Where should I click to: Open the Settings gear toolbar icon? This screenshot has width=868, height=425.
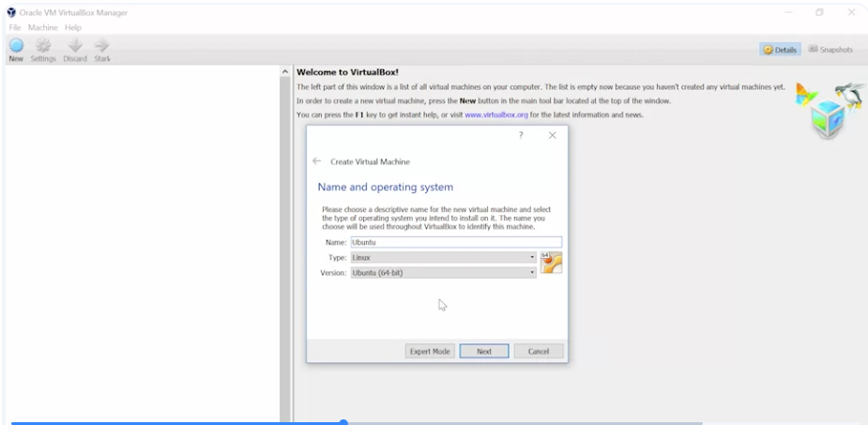pyautogui.click(x=43, y=45)
